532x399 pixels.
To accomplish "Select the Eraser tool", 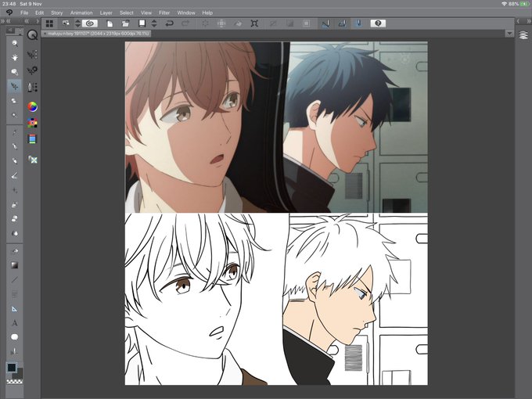I will click(15, 219).
